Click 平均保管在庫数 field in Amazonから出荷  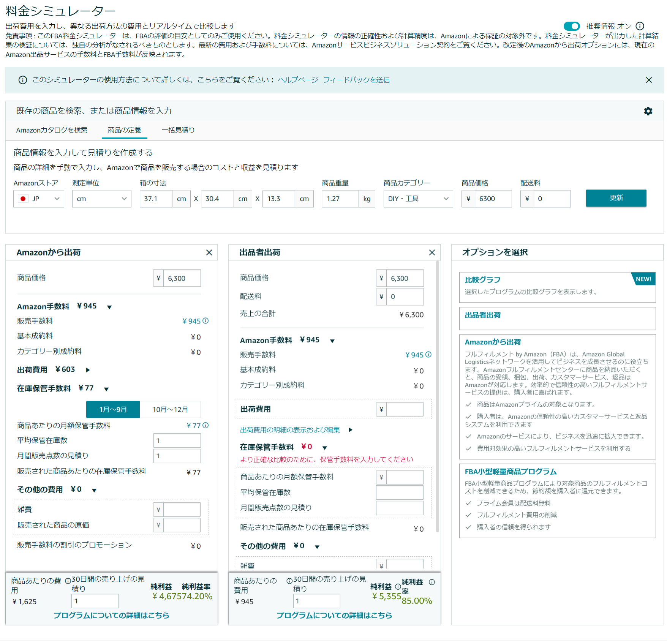pos(177,440)
